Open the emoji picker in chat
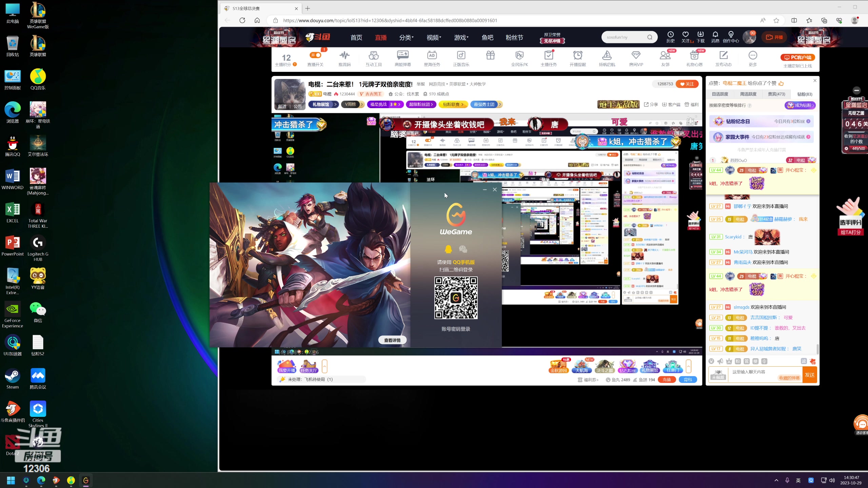The width and height of the screenshot is (868, 488). (711, 361)
